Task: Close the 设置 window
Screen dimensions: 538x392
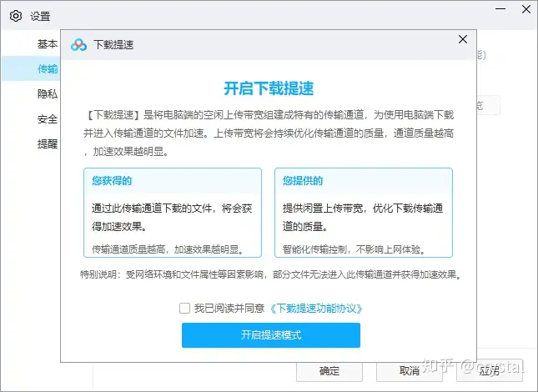Action: (526, 9)
